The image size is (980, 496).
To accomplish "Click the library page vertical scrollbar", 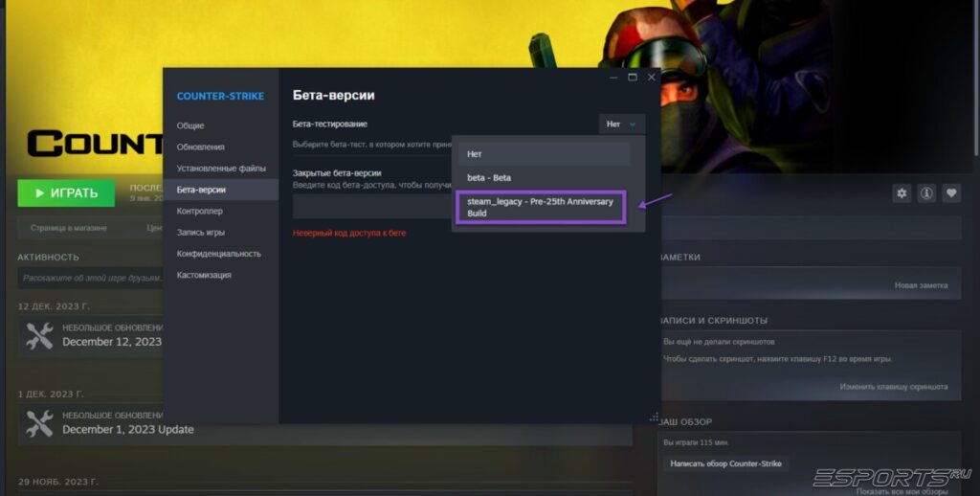I will coord(976,79).
